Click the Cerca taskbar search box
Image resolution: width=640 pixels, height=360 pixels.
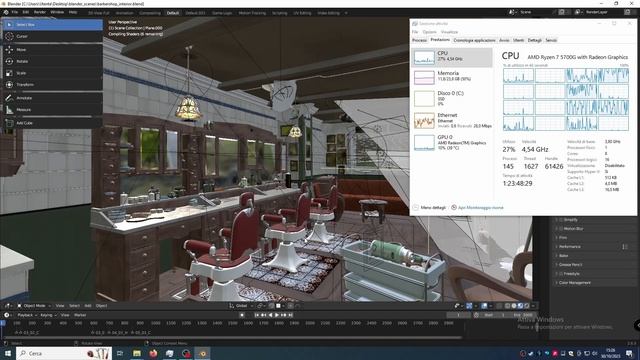click(x=64, y=353)
